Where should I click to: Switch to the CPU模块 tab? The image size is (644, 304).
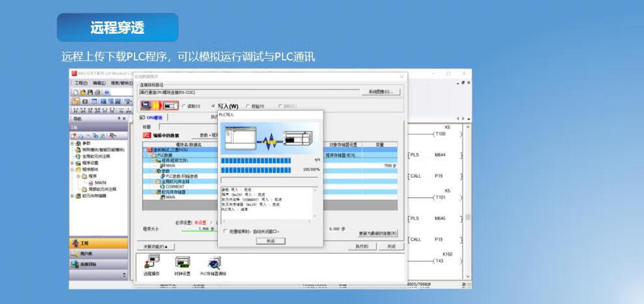click(x=152, y=117)
